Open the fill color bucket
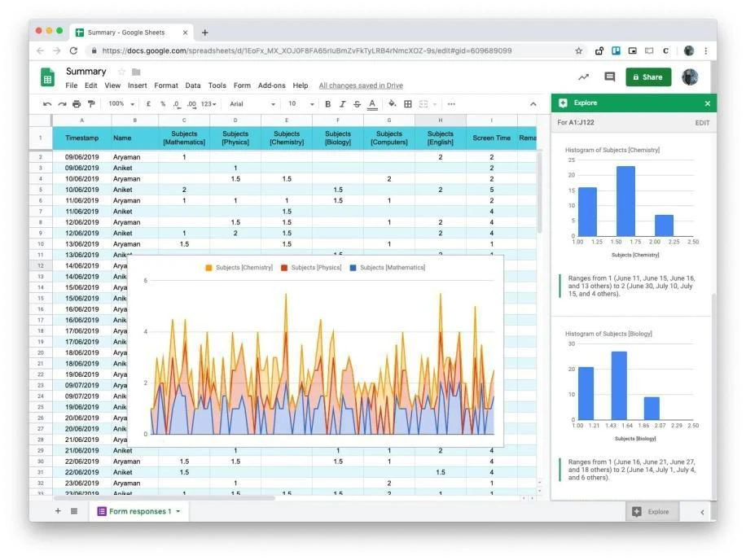This screenshot has height=560, width=746. tap(392, 103)
